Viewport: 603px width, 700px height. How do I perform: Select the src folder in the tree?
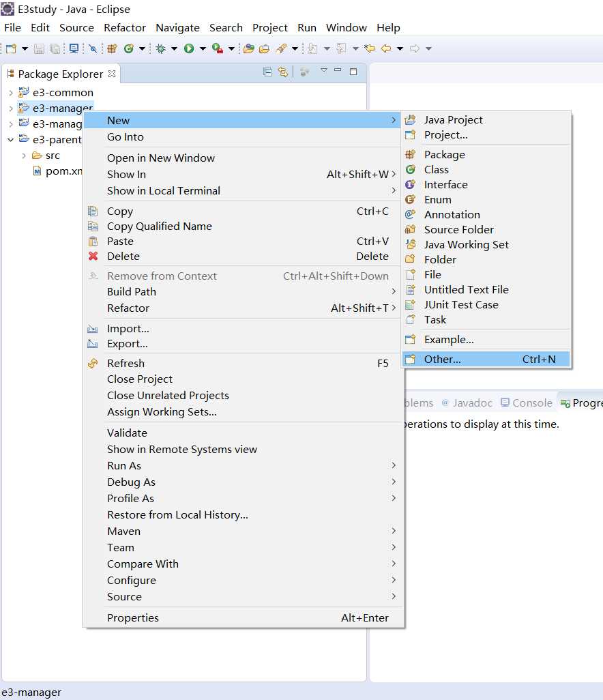53,156
